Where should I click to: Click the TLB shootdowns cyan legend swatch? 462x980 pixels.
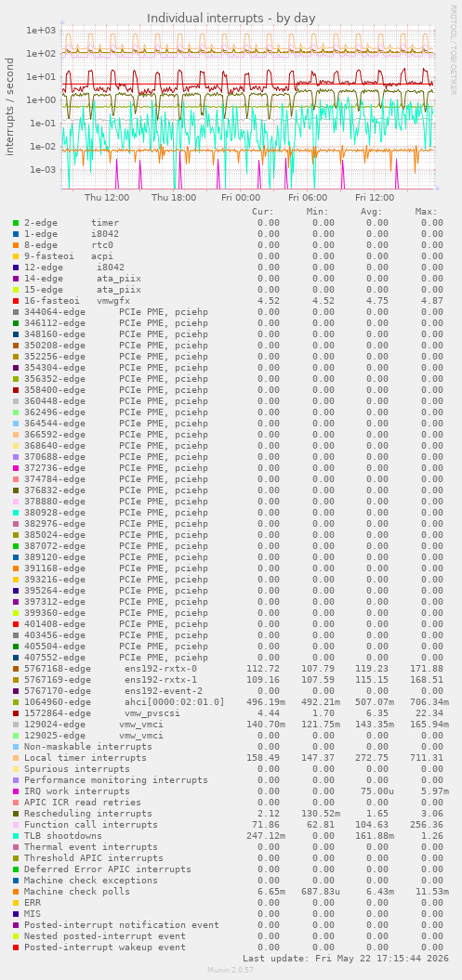click(x=16, y=836)
